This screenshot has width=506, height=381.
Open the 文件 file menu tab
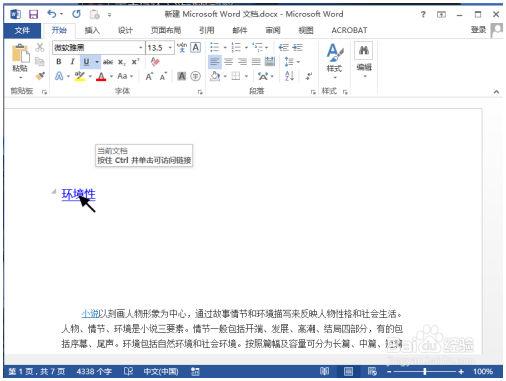(22, 30)
